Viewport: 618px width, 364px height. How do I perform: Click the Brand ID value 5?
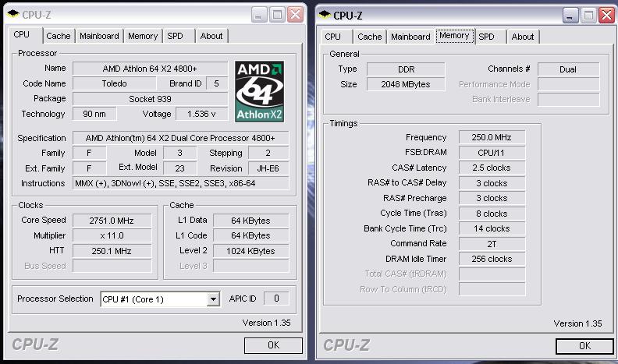(x=217, y=83)
